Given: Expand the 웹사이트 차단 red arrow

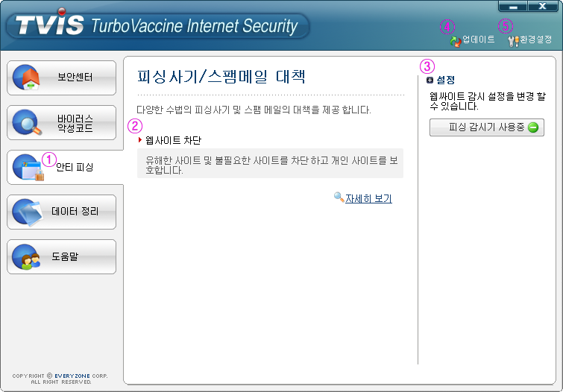Looking at the screenshot, I should tap(140, 139).
